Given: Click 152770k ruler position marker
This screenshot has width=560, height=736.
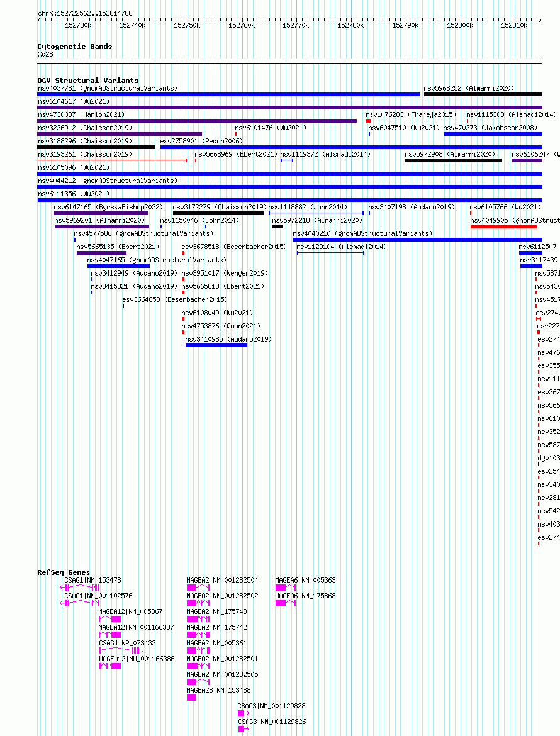Looking at the screenshot, I should [x=296, y=25].
